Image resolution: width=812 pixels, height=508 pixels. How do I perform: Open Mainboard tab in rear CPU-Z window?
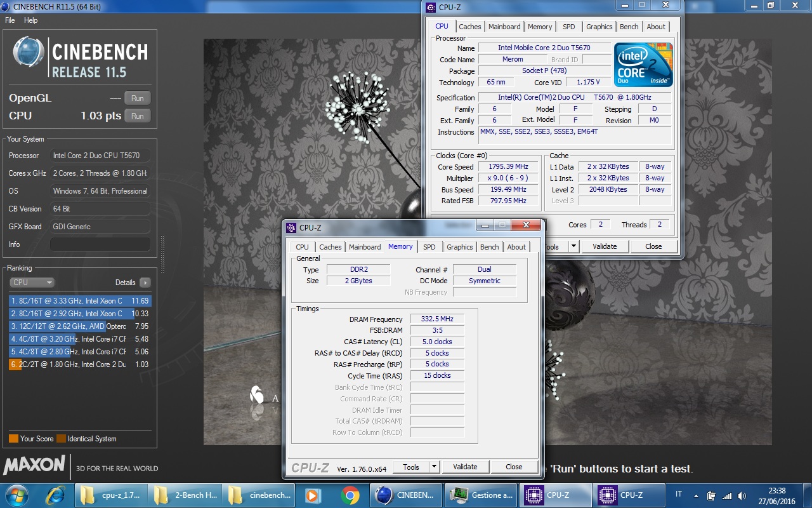click(x=504, y=27)
